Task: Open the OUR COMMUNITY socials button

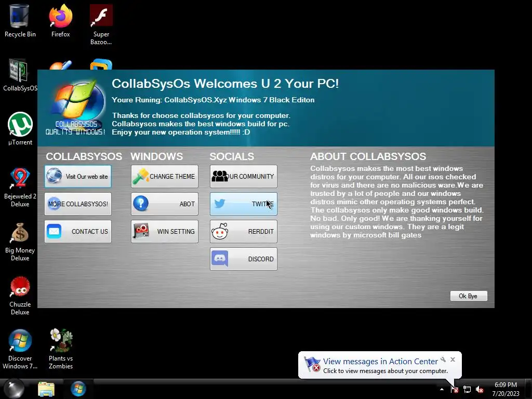Action: pos(244,177)
